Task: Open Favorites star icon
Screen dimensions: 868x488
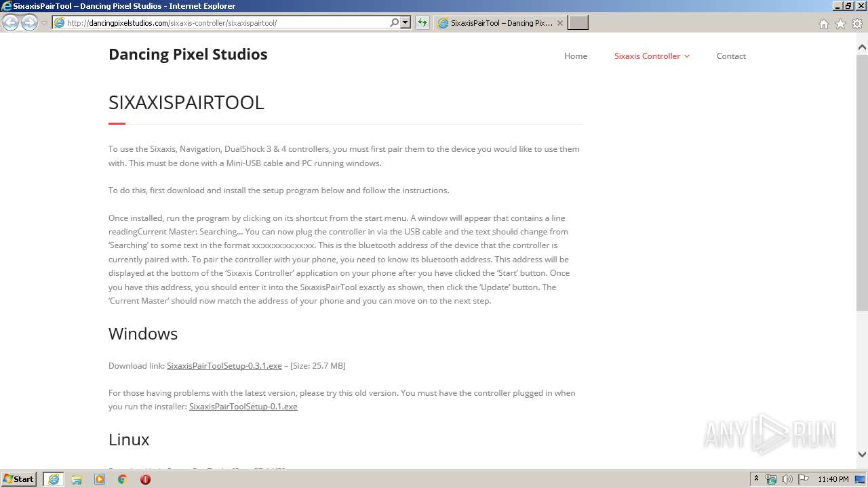Action: tap(840, 24)
